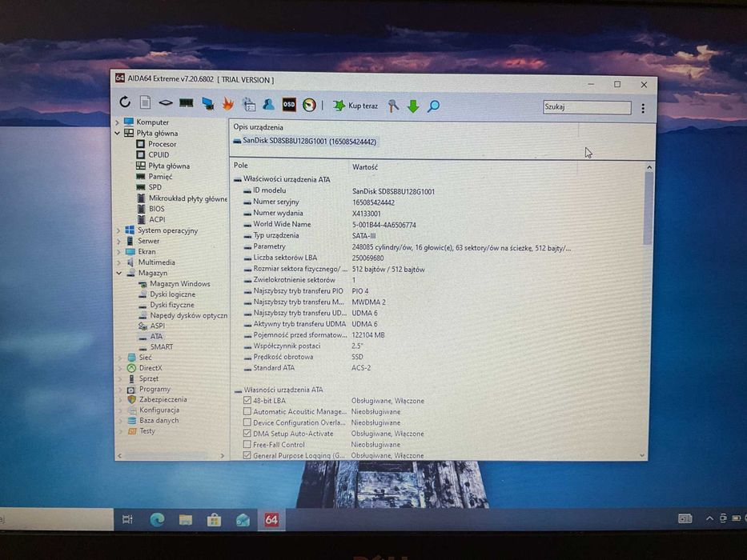Open the OSD panel icon

[289, 104]
